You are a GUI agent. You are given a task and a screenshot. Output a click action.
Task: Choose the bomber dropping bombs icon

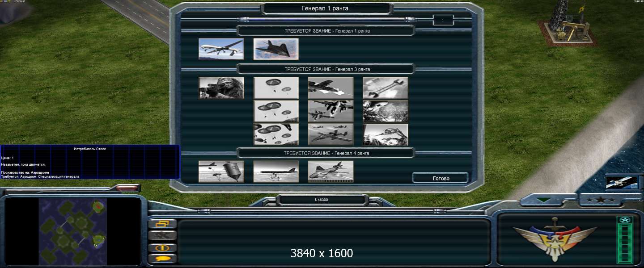pyautogui.click(x=276, y=172)
